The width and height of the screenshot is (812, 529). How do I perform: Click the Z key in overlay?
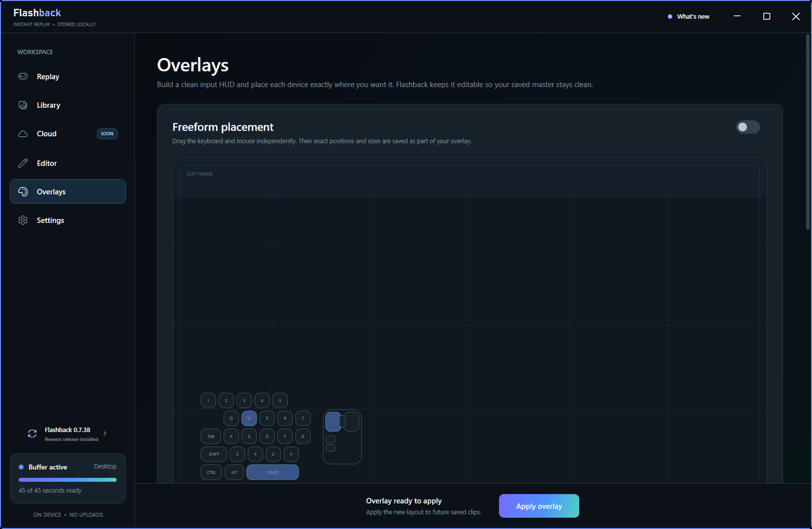237,454
